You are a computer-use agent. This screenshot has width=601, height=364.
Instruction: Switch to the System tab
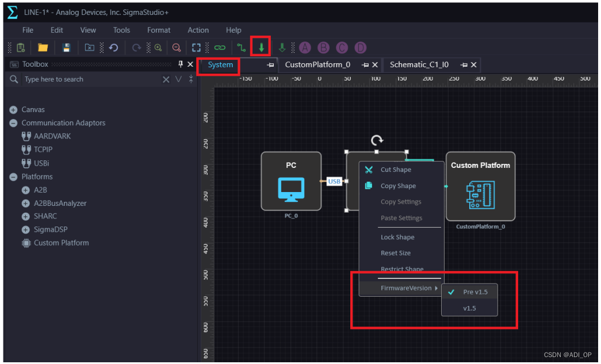220,65
